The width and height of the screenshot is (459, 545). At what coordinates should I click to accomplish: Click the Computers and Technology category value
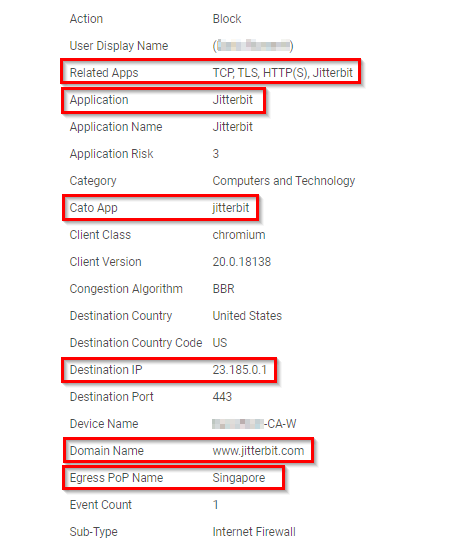(284, 181)
